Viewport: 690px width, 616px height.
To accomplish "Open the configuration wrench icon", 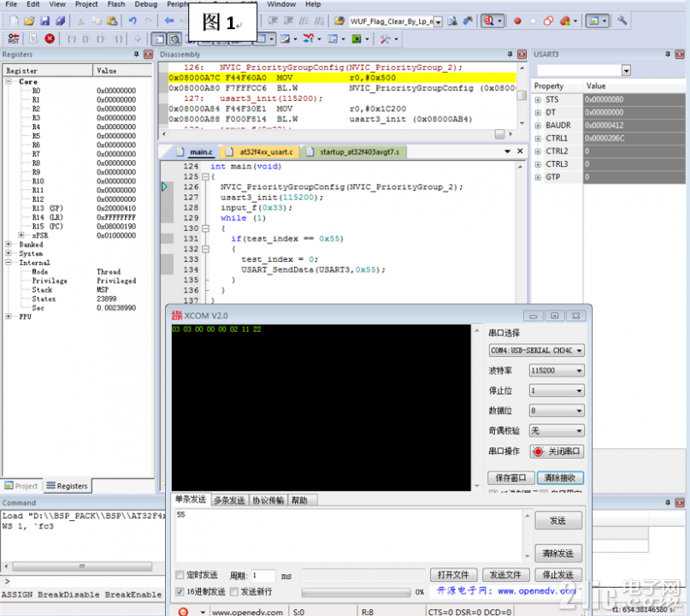I will click(x=622, y=21).
